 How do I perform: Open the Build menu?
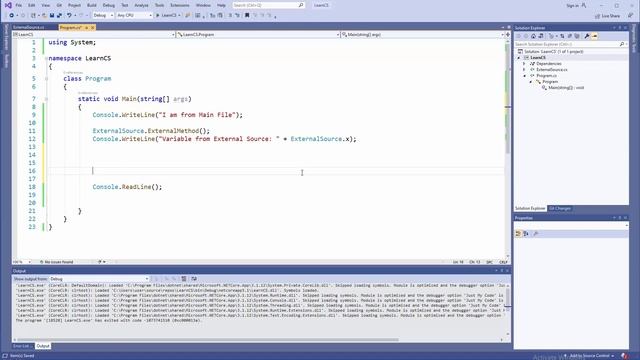92,5
